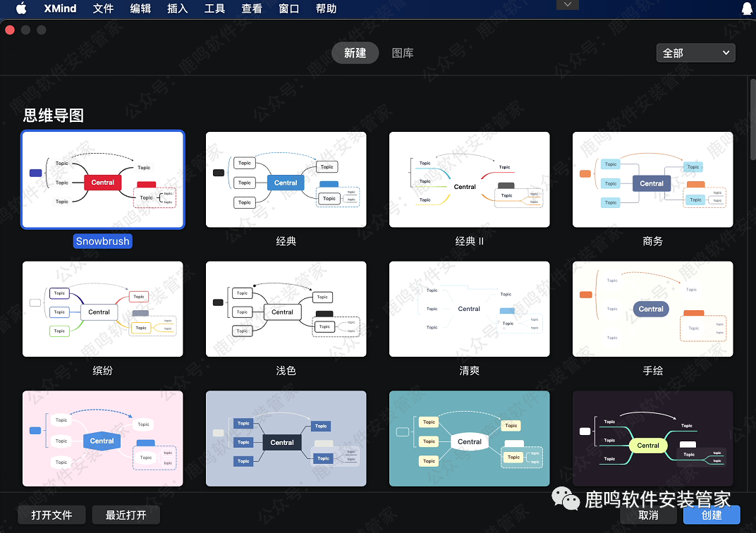756x533 pixels.
Task: Select the dark purple background template
Action: pos(652,439)
